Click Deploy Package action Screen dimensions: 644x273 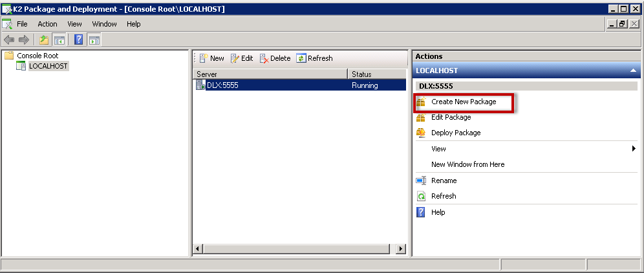click(x=456, y=133)
